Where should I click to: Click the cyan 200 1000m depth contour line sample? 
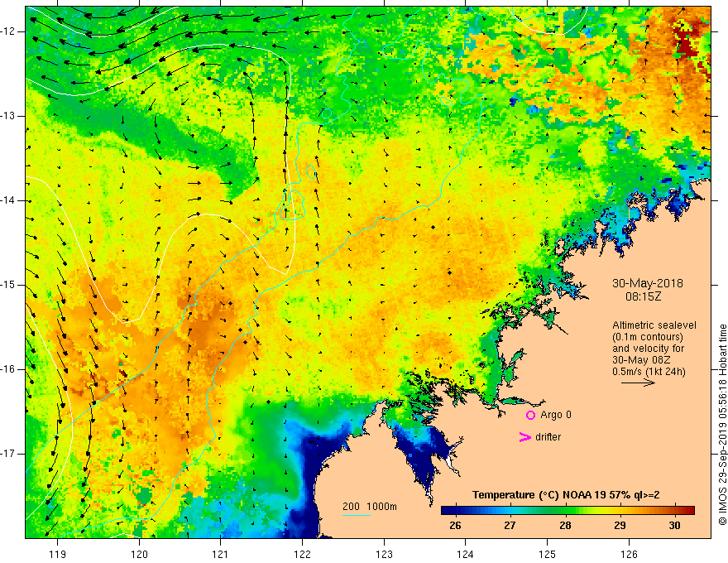click(357, 515)
